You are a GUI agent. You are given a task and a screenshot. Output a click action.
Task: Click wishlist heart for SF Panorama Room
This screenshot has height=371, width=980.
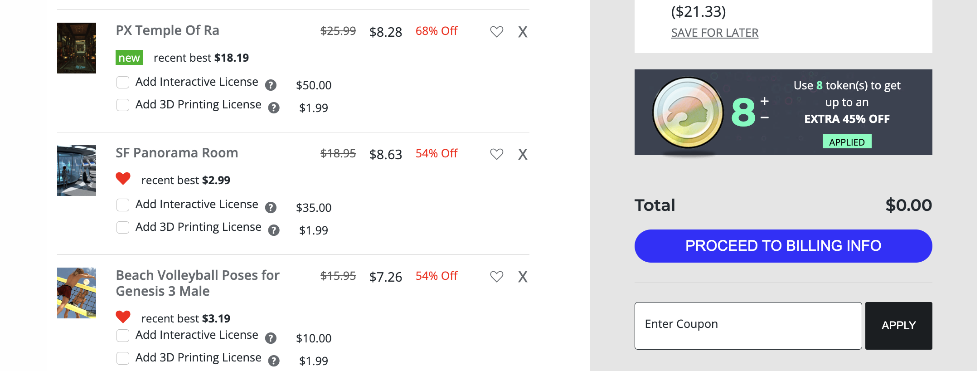coord(496,154)
